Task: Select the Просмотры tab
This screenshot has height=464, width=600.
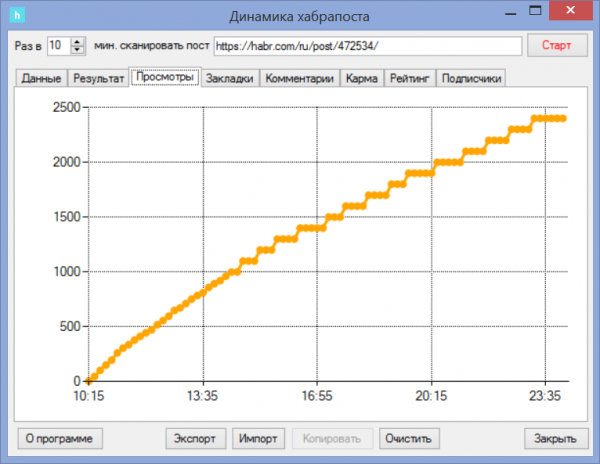Action: [x=164, y=77]
